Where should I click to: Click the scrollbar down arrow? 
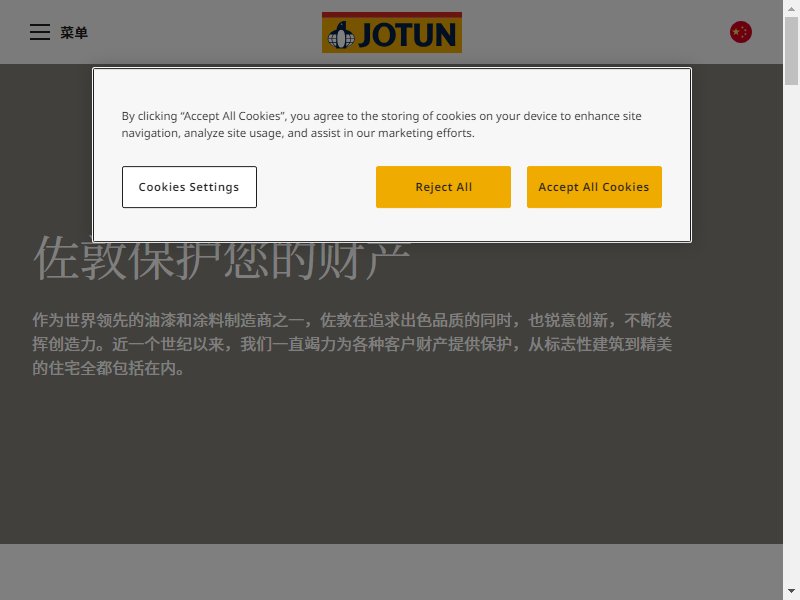[x=791, y=591]
